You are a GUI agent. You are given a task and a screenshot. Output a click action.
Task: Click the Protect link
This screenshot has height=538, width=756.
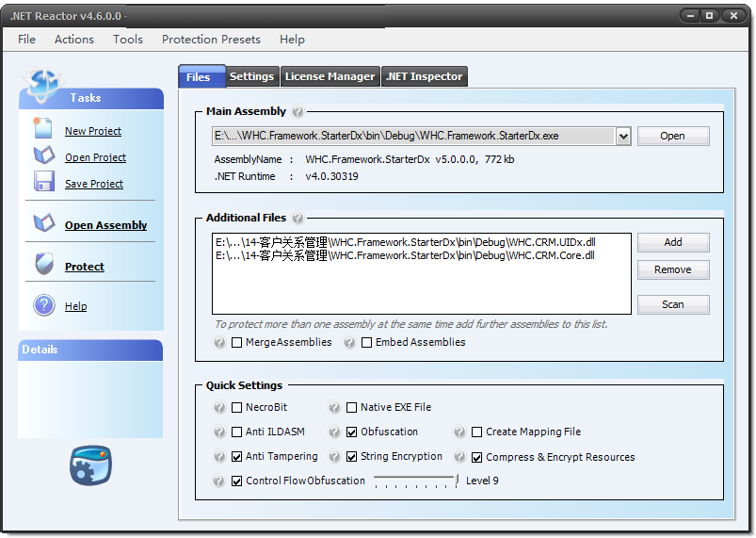pyautogui.click(x=85, y=267)
